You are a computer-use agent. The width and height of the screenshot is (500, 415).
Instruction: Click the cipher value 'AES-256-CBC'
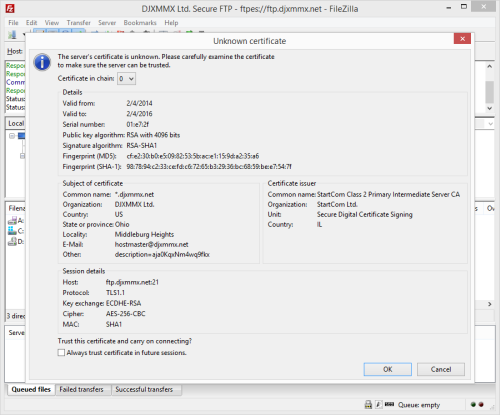(x=126, y=314)
